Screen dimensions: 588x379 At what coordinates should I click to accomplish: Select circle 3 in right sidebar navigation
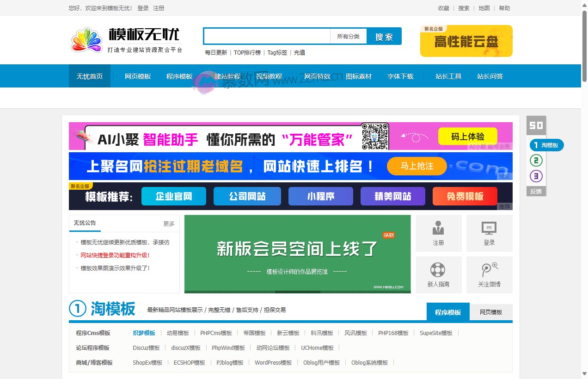click(536, 176)
